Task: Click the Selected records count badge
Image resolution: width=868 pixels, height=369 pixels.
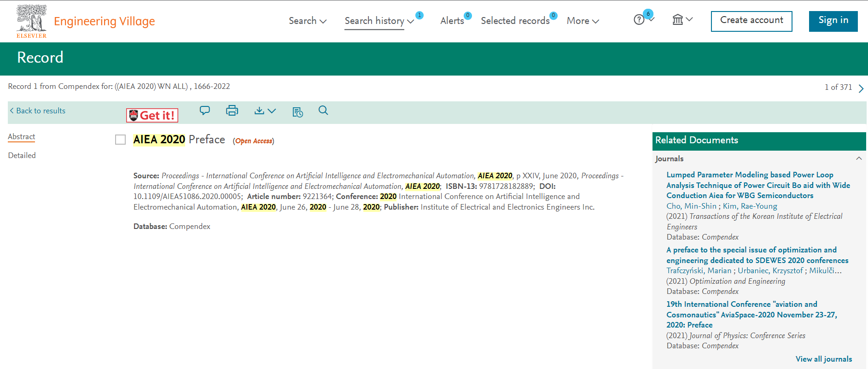Action: tap(553, 15)
